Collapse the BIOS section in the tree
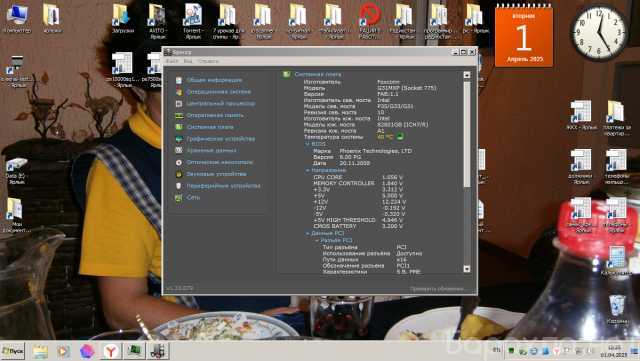640x361 pixels. tap(307, 144)
